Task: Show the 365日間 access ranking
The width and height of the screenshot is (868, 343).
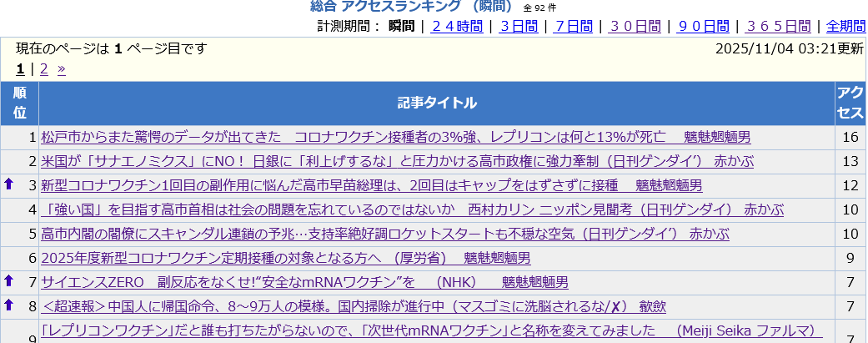Action: point(779,26)
